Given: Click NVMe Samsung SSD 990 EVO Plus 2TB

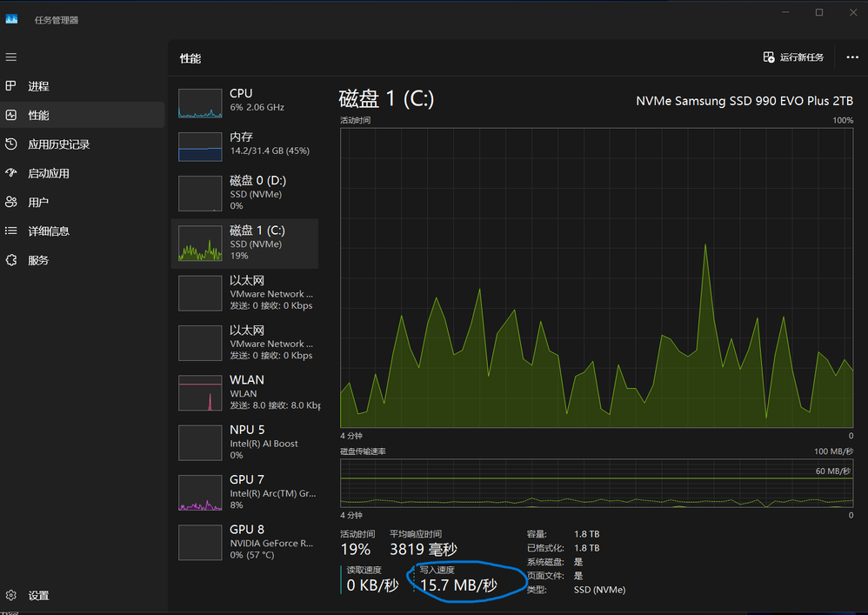Looking at the screenshot, I should click(744, 101).
